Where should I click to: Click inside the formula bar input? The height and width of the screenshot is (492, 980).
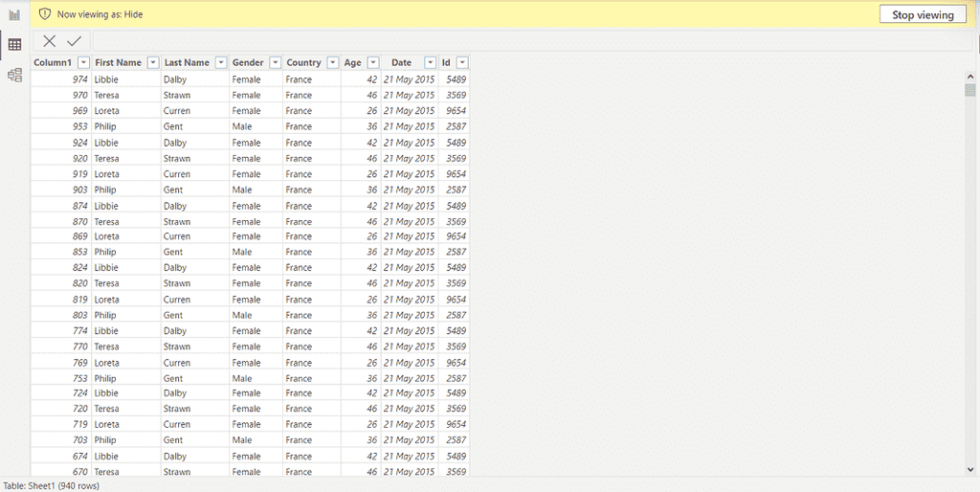pyautogui.click(x=533, y=41)
